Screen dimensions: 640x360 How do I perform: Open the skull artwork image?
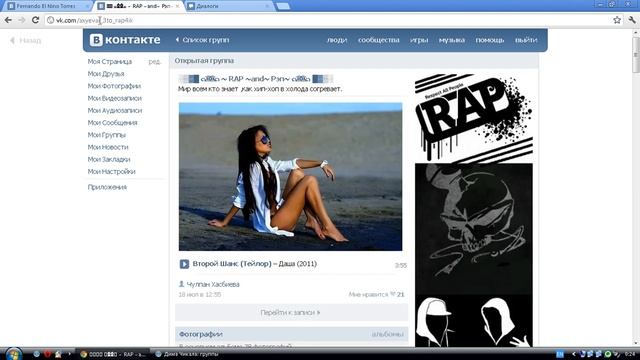pos(473,229)
